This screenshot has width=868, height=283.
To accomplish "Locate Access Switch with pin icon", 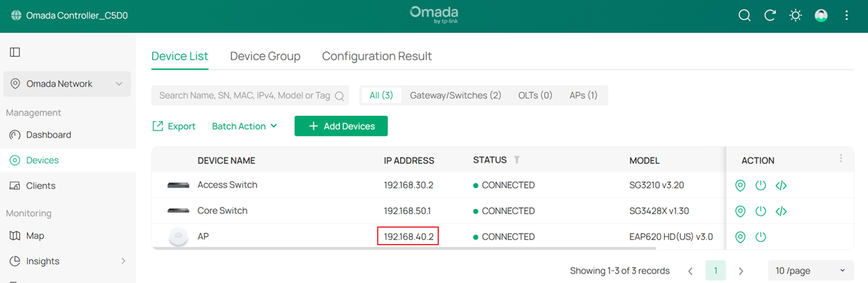I will (x=740, y=185).
